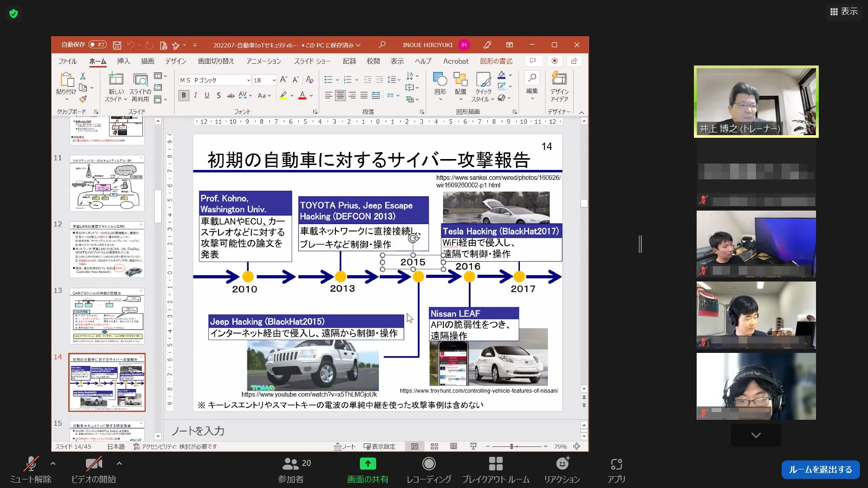Click ルームを退出する button
The width and height of the screenshot is (868, 488).
(821, 469)
